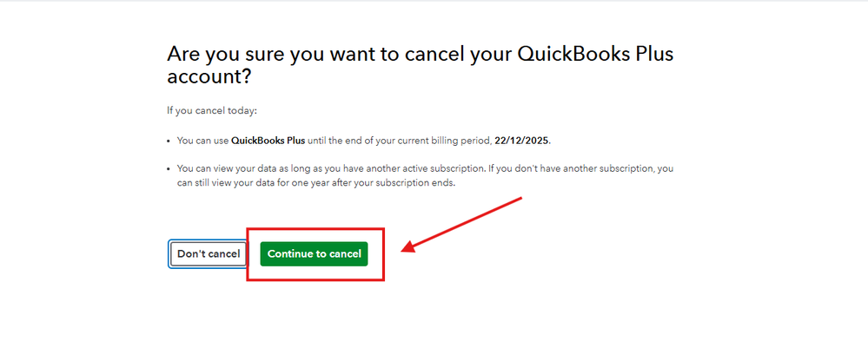Click the cancellation confirmation heading

420,64
